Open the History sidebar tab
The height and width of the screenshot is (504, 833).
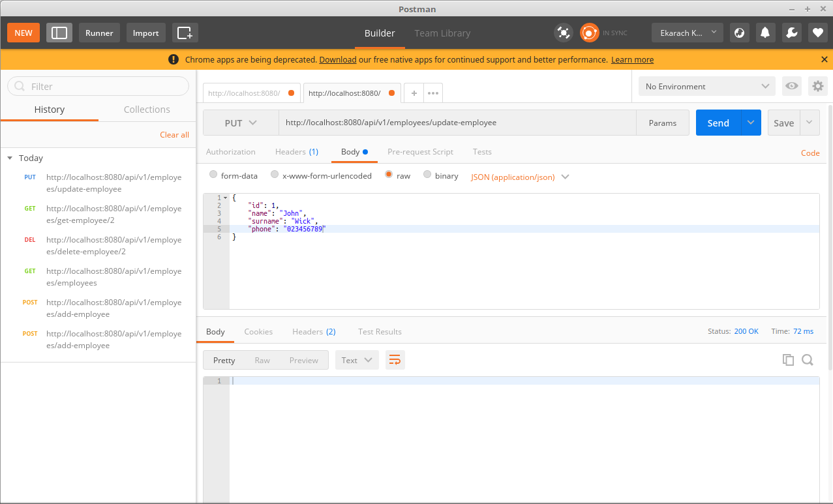click(50, 110)
